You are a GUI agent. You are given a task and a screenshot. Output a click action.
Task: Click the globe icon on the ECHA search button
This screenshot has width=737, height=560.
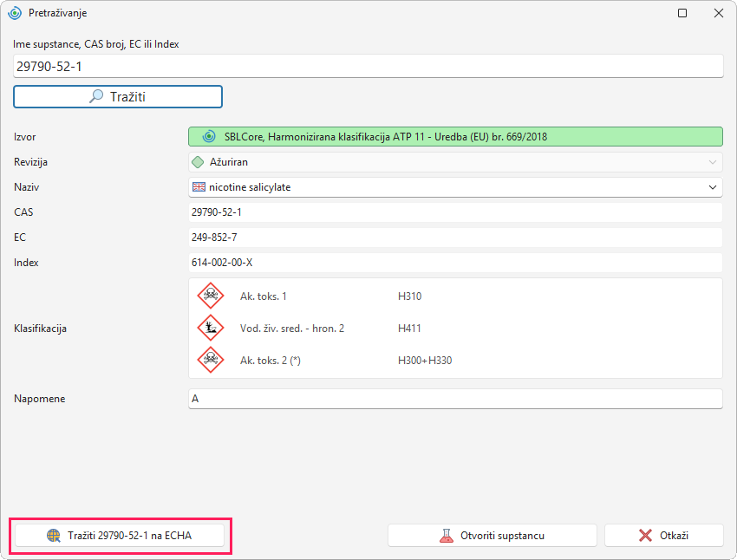[x=54, y=536]
